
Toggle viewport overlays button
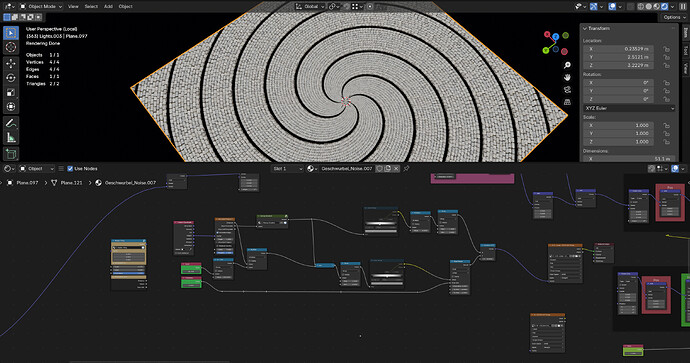tap(612, 7)
